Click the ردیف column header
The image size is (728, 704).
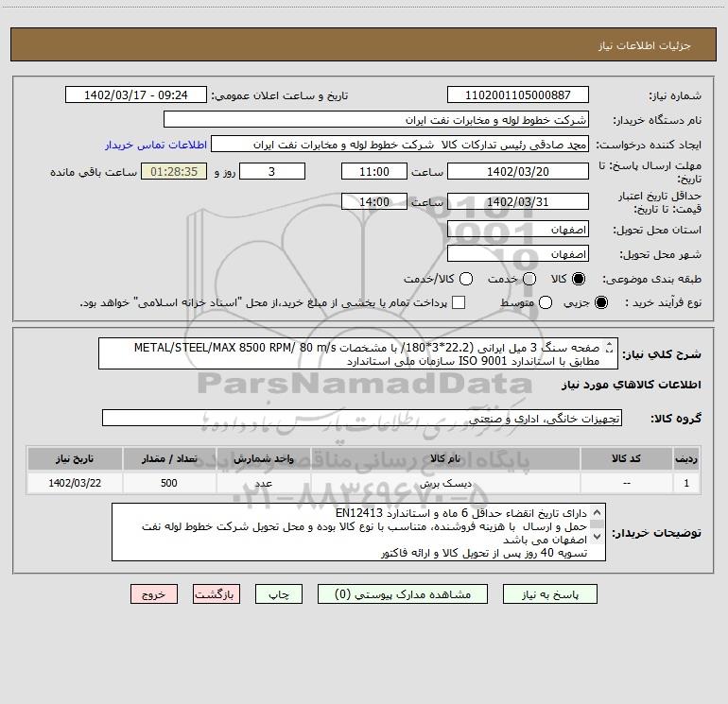point(686,458)
